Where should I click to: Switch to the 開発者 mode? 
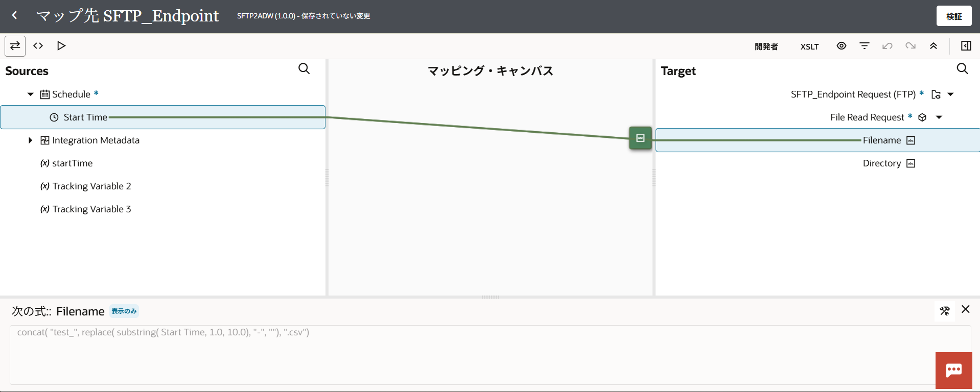766,46
